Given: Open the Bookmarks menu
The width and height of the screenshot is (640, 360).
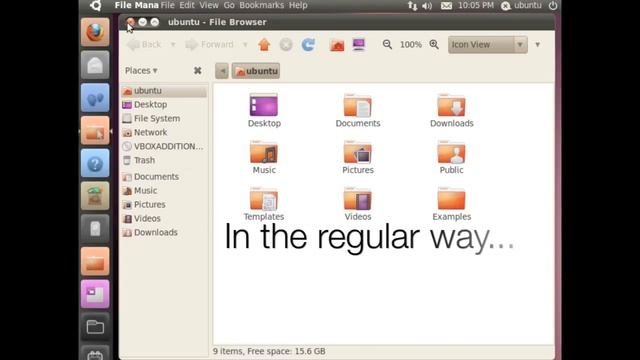Looking at the screenshot, I should pyautogui.click(x=262, y=5).
